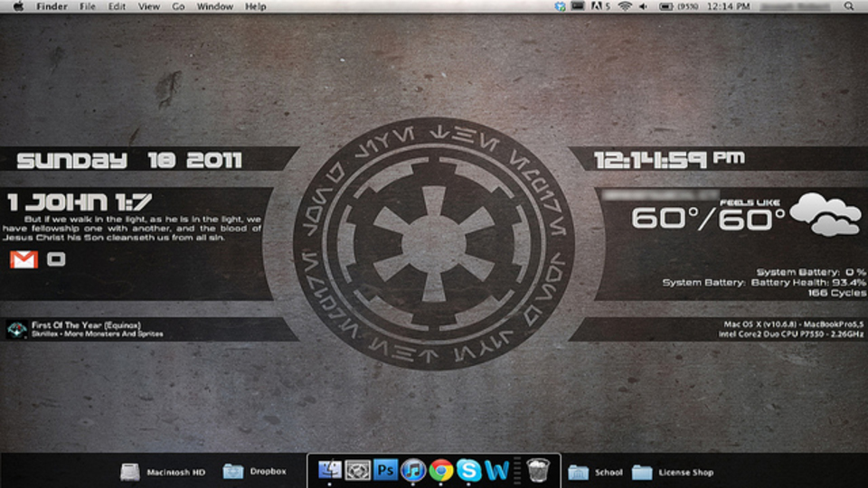Image resolution: width=868 pixels, height=488 pixels.
Task: Click the 12:14:59 PM clock widget
Action: (669, 160)
